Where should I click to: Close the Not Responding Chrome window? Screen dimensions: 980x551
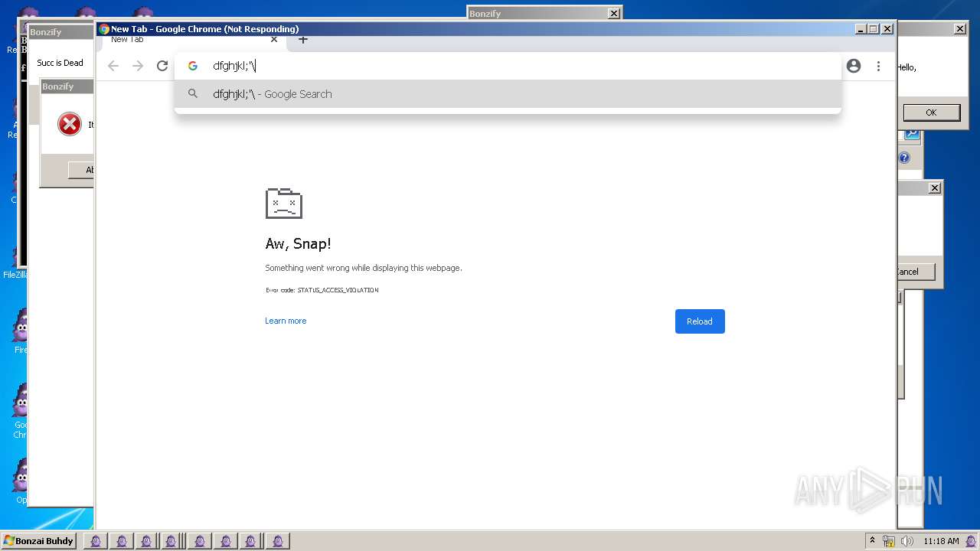point(887,29)
